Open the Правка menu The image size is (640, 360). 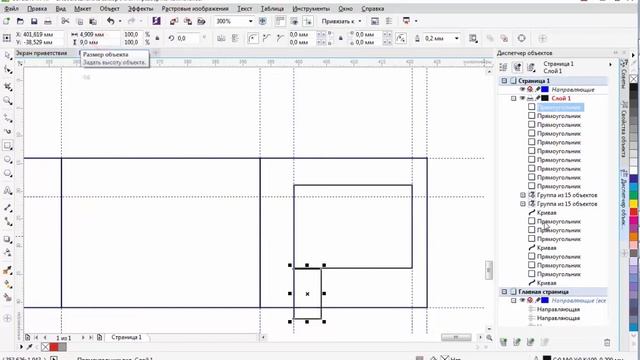(37, 9)
